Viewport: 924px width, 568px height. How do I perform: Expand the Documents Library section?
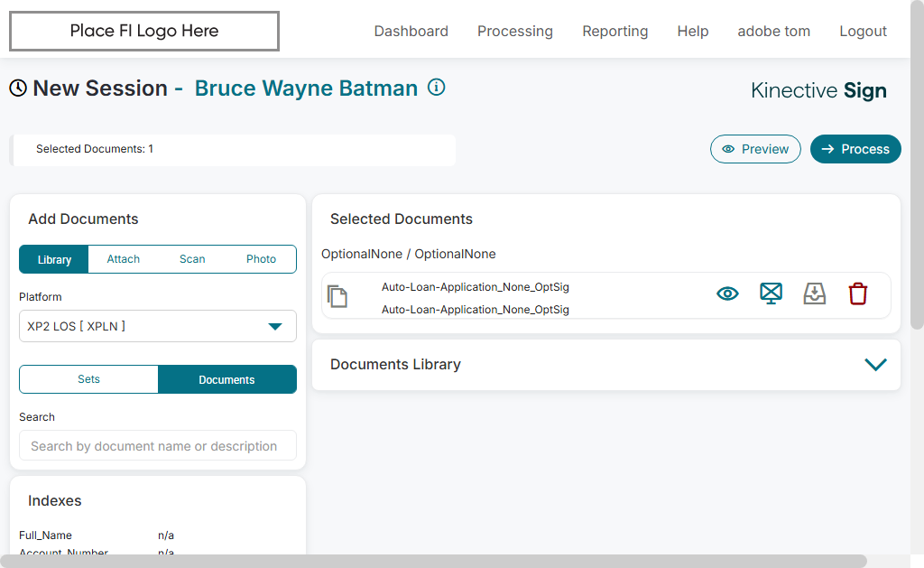[875, 365]
